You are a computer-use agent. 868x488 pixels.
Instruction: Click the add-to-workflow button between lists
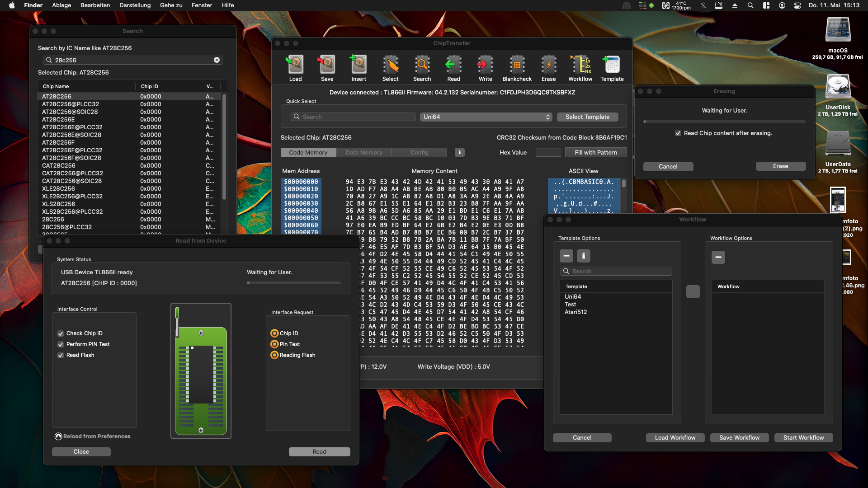click(693, 291)
